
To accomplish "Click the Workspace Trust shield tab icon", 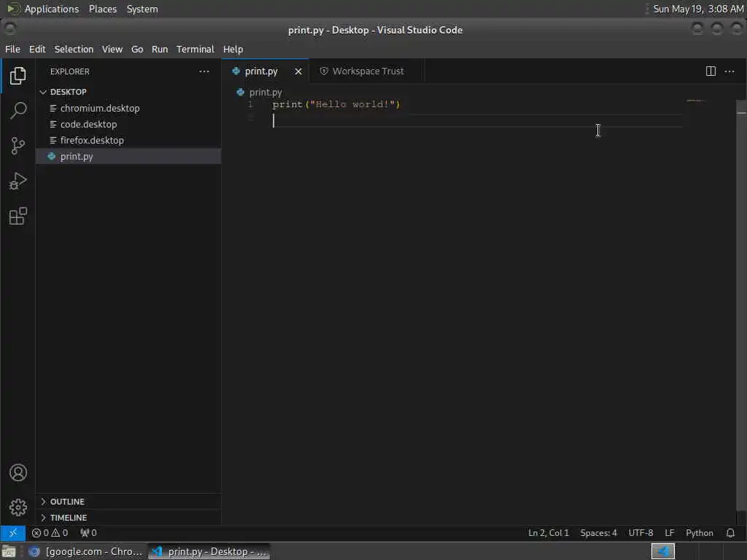I will pyautogui.click(x=324, y=71).
